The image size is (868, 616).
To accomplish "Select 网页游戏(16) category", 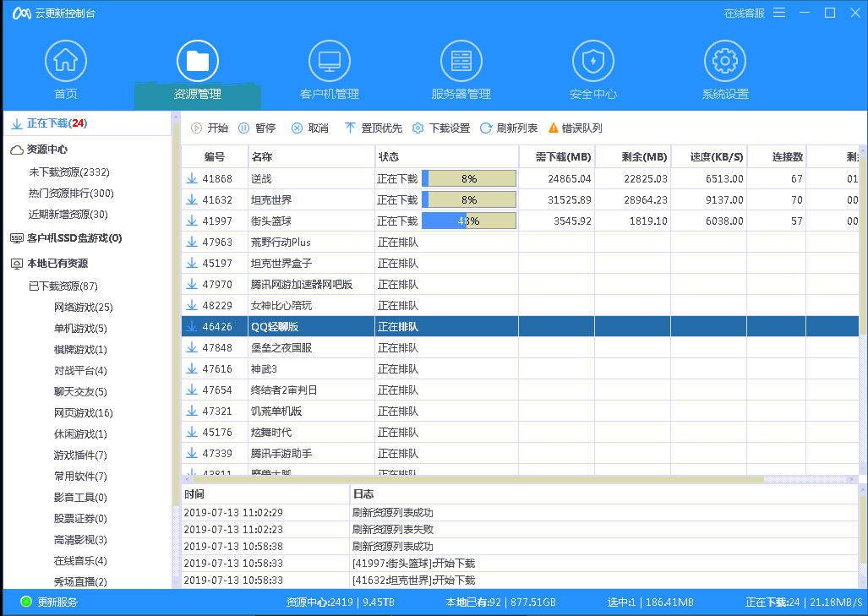I will coord(83,413).
